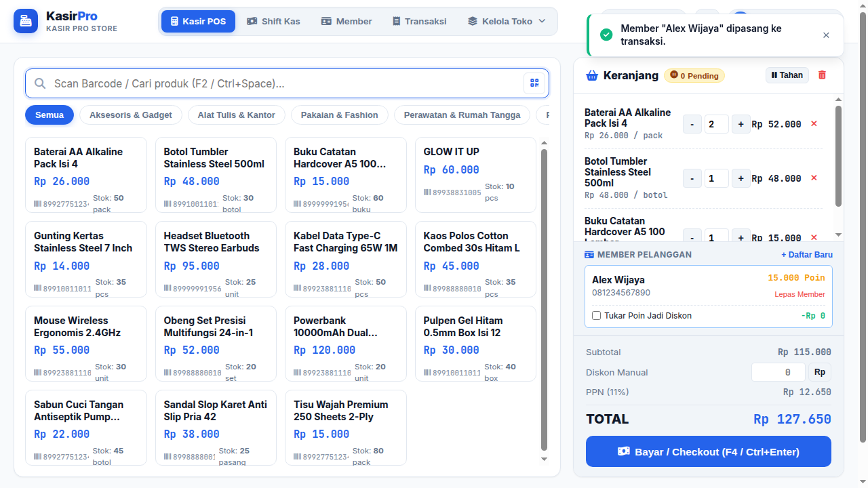
Task: Filter by Aksesoris & Gadget category
Action: click(x=131, y=115)
